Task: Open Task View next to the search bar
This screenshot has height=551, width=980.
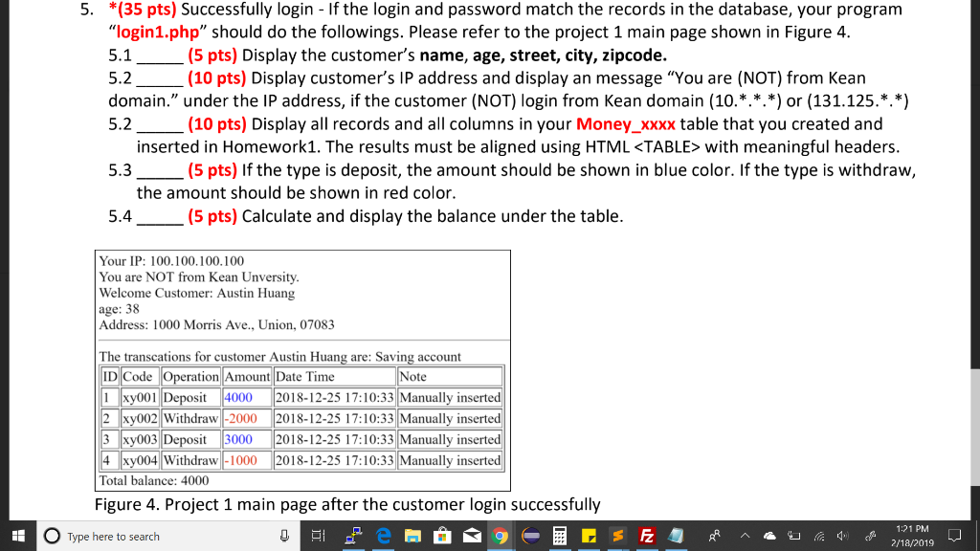Action: pos(318,536)
